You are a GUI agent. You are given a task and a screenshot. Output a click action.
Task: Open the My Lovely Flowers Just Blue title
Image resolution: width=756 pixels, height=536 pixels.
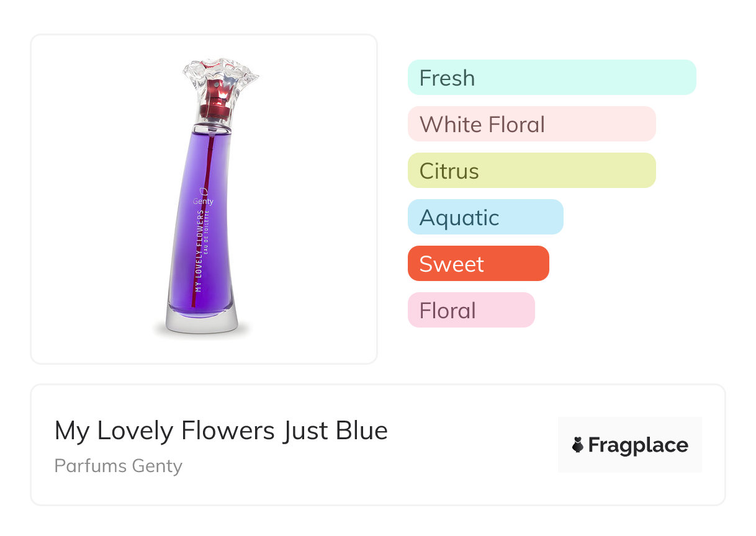click(x=221, y=431)
